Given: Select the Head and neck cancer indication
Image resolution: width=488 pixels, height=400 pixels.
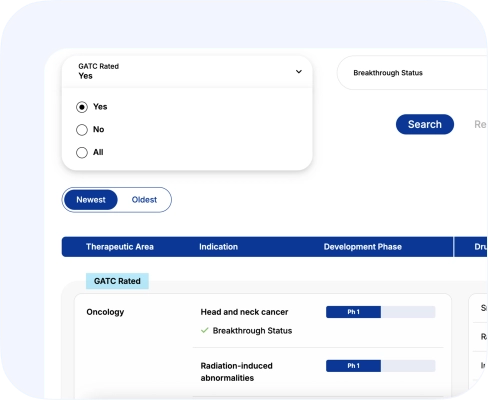Looking at the screenshot, I should point(244,312).
